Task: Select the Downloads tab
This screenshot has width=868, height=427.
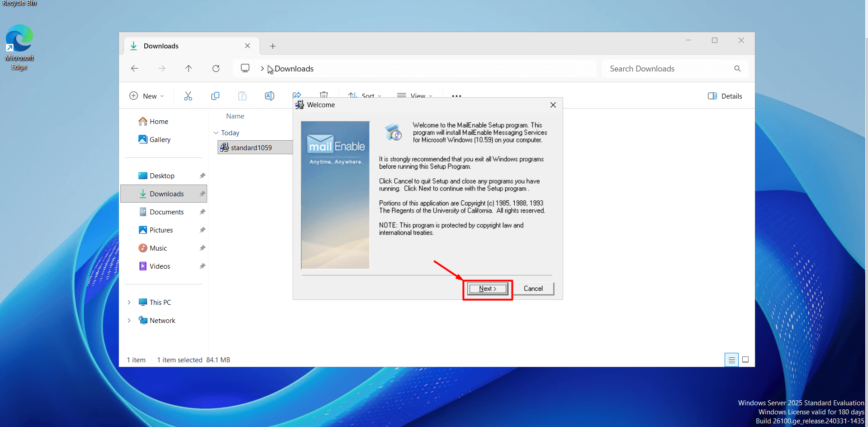Action: click(x=191, y=46)
